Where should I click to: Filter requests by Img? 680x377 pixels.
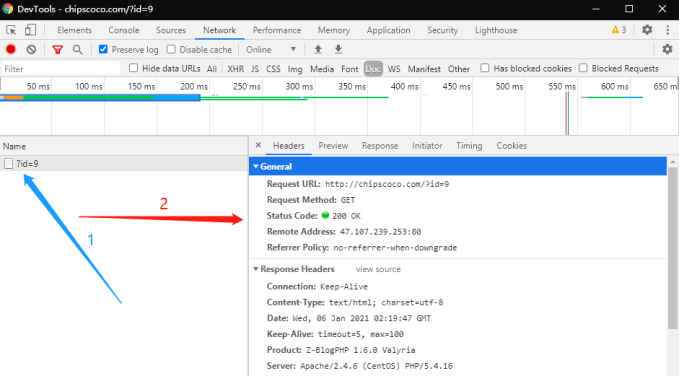(295, 69)
